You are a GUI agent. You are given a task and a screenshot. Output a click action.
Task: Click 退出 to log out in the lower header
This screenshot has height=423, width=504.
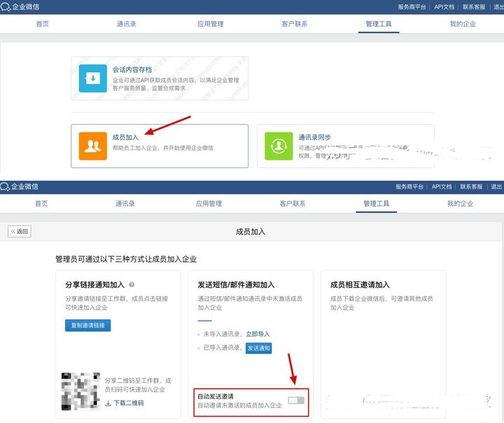[x=496, y=186]
